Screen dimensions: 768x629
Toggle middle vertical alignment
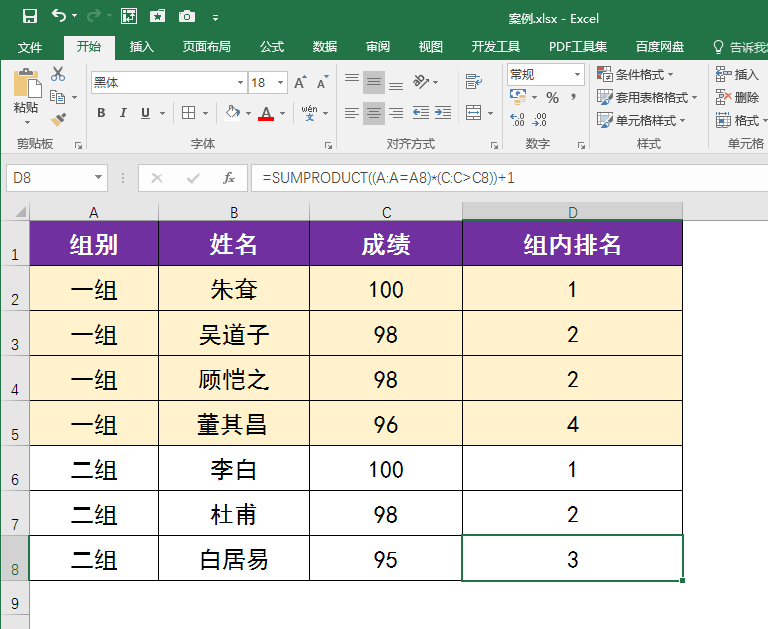click(x=374, y=82)
